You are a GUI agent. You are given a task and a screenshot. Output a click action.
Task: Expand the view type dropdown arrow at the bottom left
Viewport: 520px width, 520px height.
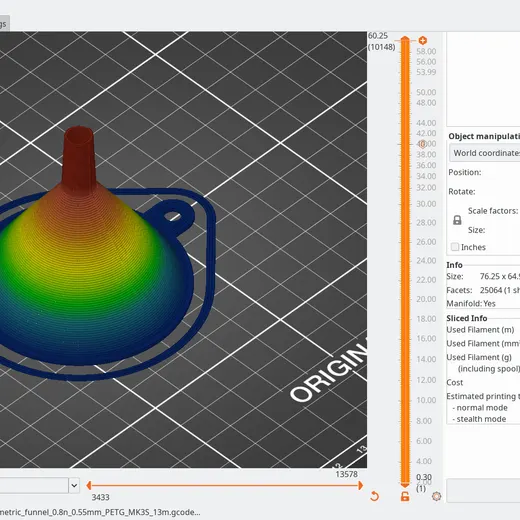74,485
